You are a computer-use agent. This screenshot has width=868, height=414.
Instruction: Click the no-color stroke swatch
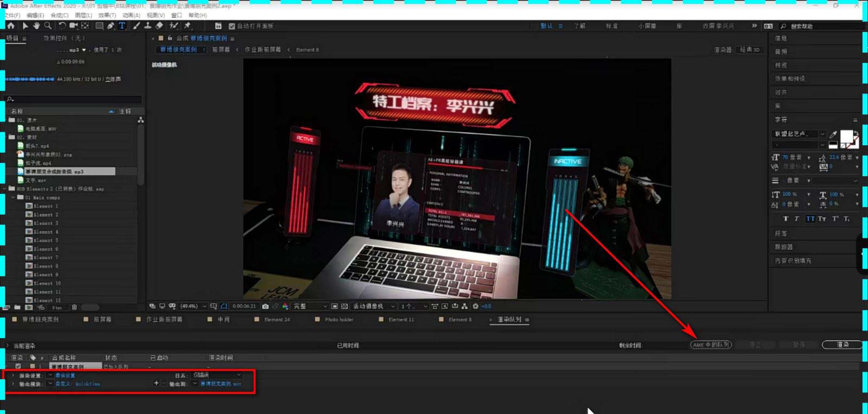pyautogui.click(x=844, y=145)
